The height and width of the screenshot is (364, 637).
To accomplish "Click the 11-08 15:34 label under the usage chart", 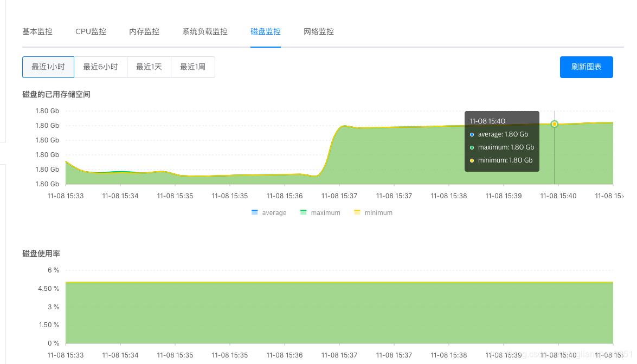I will coord(120,355).
